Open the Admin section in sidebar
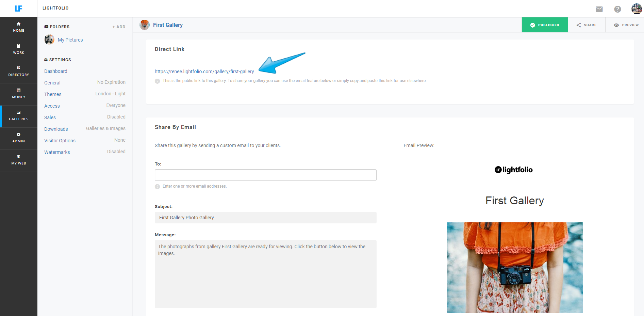 click(19, 138)
